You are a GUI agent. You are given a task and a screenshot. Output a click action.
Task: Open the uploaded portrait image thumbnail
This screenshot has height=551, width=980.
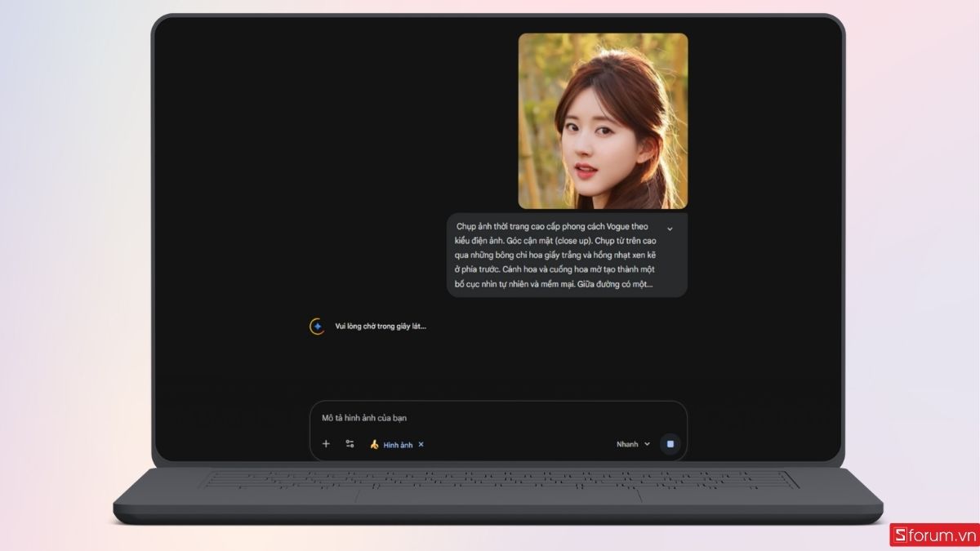(603, 121)
